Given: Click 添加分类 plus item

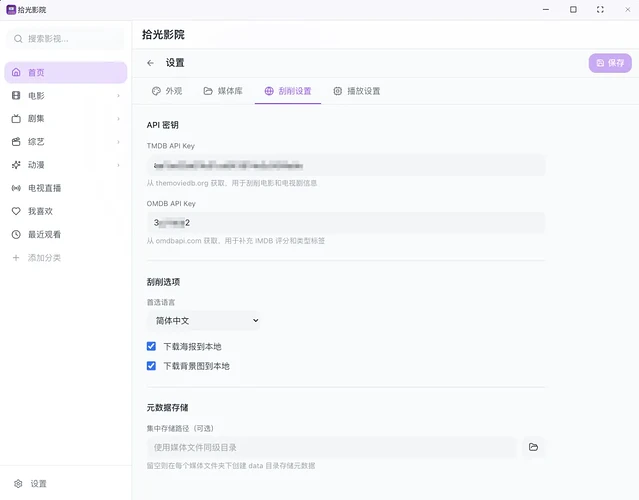Looking at the screenshot, I should (x=43, y=258).
